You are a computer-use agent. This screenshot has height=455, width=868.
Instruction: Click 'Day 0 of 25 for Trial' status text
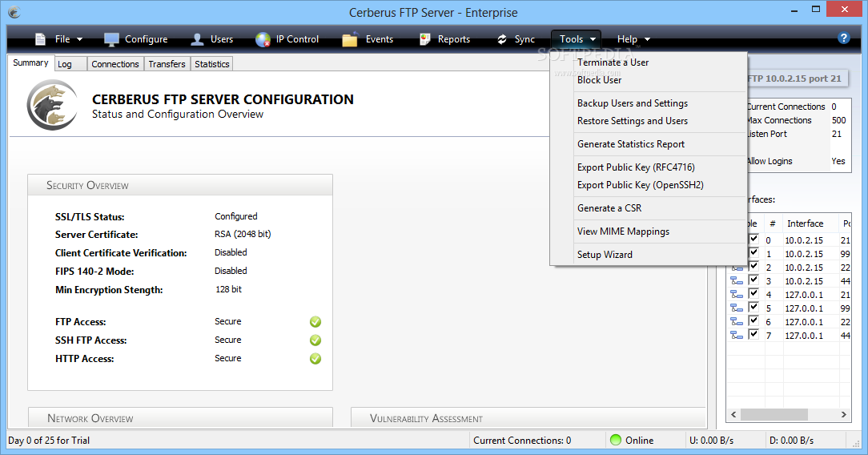click(x=49, y=441)
